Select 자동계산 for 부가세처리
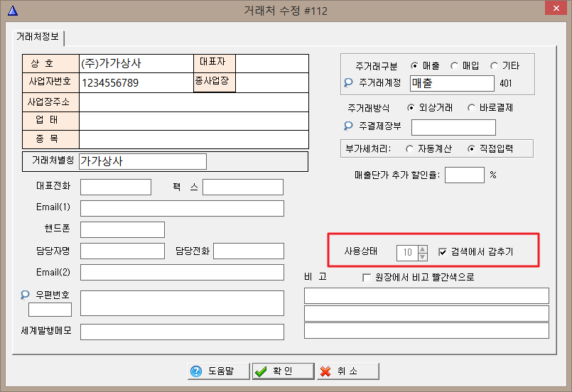The image size is (572, 392). tap(410, 149)
